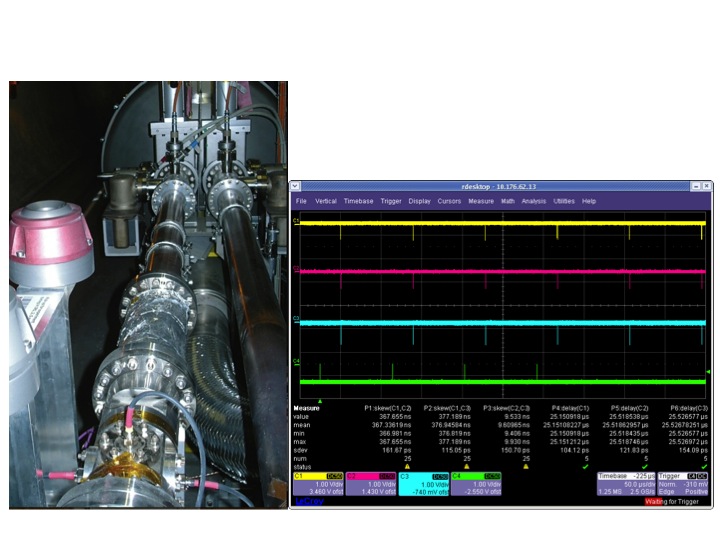Close the rdesktop window

click(x=707, y=186)
